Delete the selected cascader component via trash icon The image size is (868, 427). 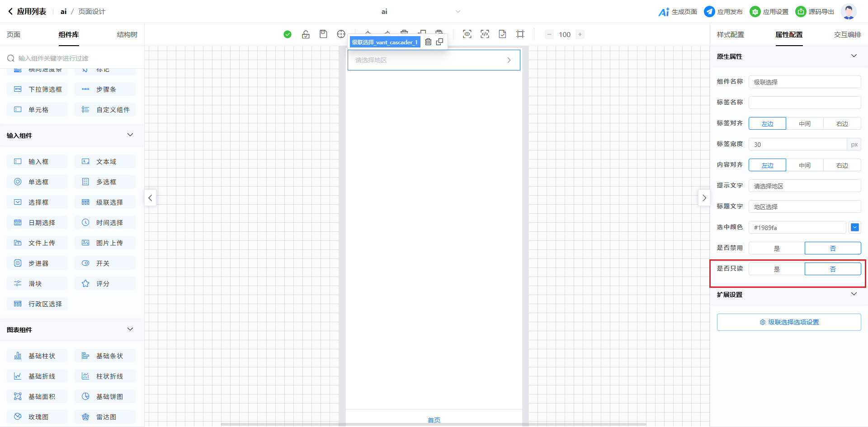coord(428,42)
